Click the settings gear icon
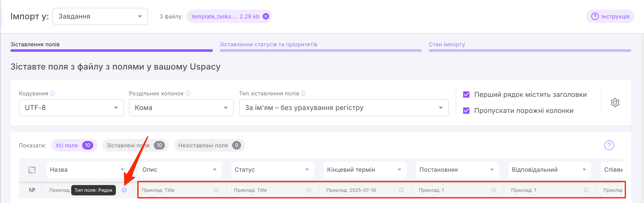644x203 pixels. (x=615, y=103)
